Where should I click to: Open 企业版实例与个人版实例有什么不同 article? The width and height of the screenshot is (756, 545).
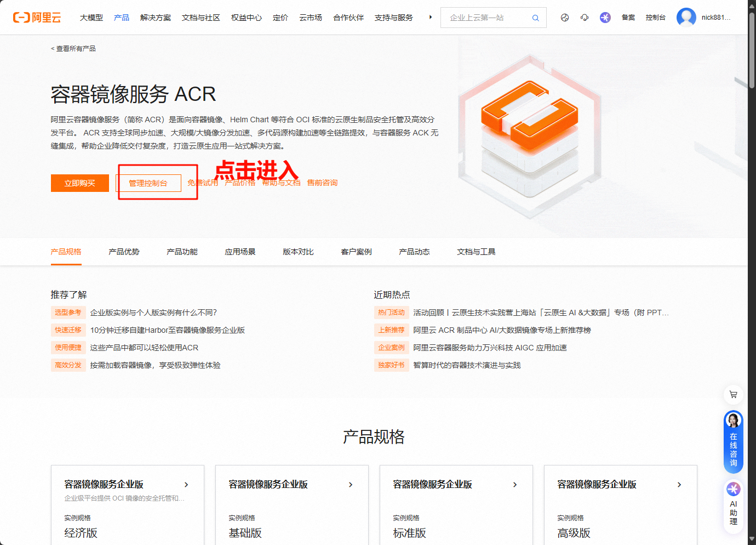pos(154,313)
